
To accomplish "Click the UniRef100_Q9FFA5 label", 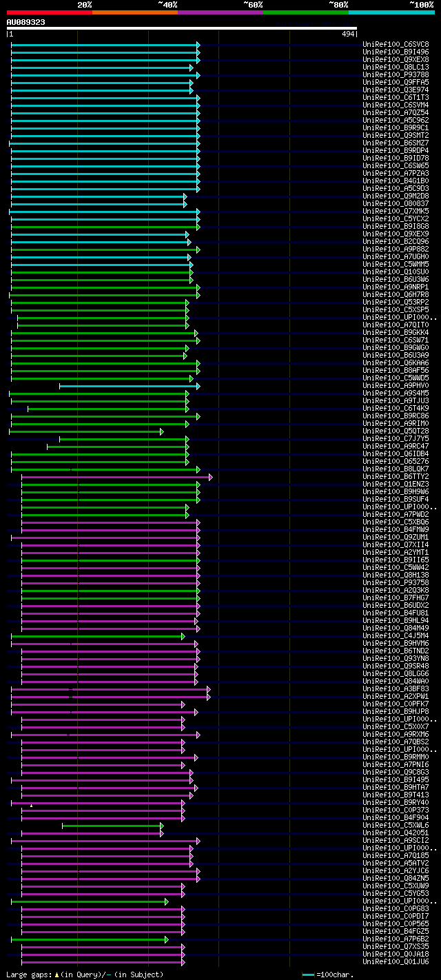I will point(396,82).
